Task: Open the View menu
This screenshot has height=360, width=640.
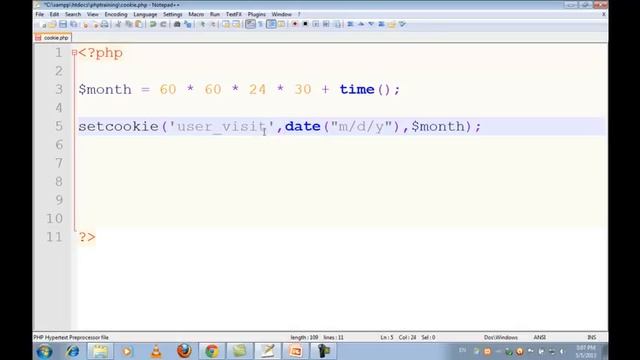Action: point(93,14)
